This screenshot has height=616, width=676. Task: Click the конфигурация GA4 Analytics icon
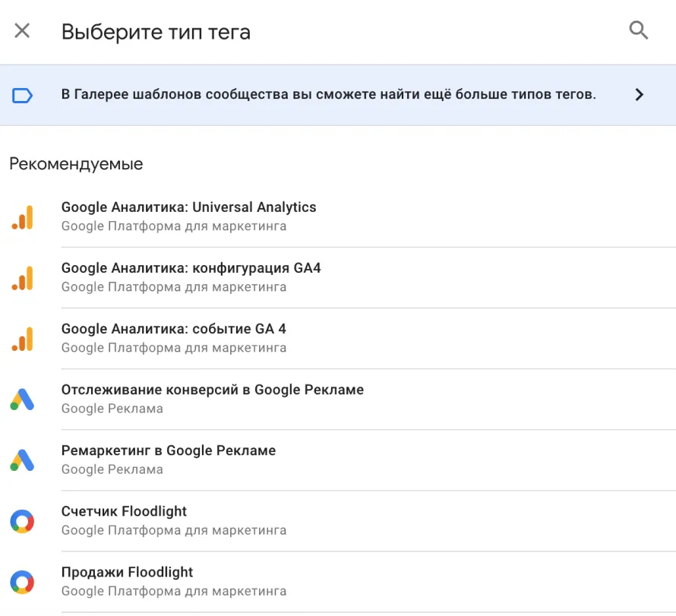coord(23,277)
